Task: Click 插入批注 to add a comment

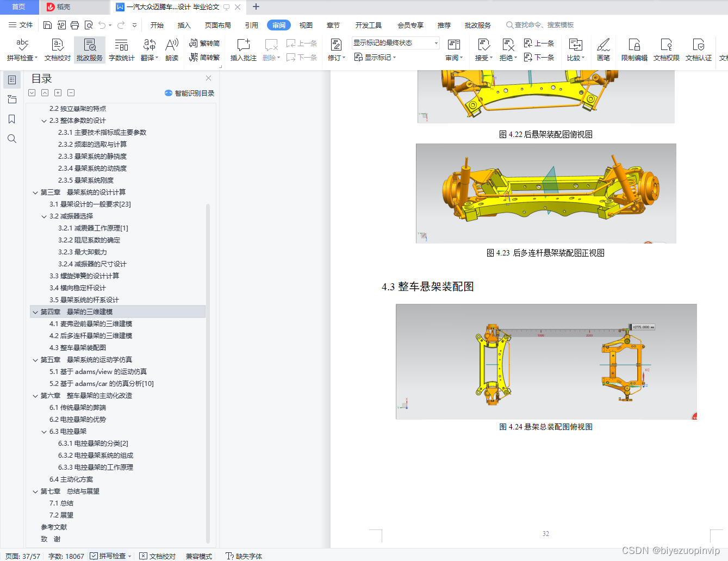Action: [x=243, y=50]
